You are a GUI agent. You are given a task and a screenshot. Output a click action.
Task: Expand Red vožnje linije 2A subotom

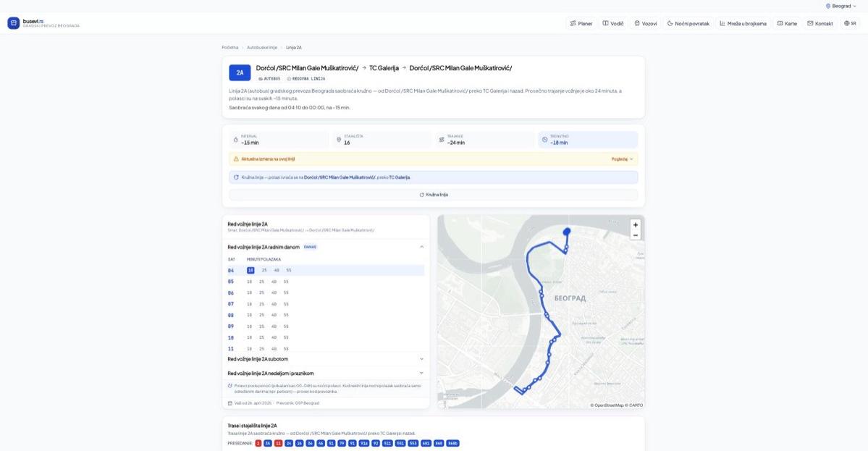click(326, 358)
